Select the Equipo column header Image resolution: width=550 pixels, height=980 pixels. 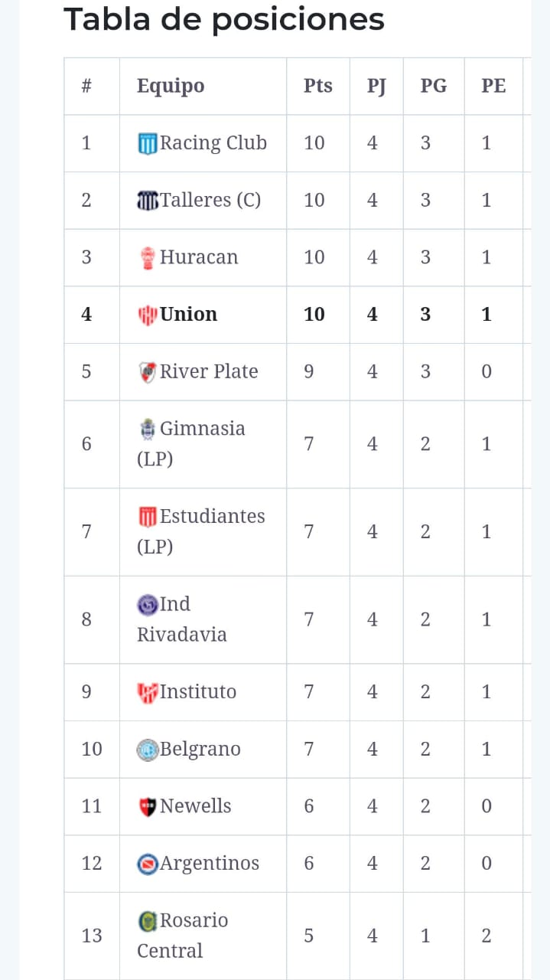(x=171, y=86)
